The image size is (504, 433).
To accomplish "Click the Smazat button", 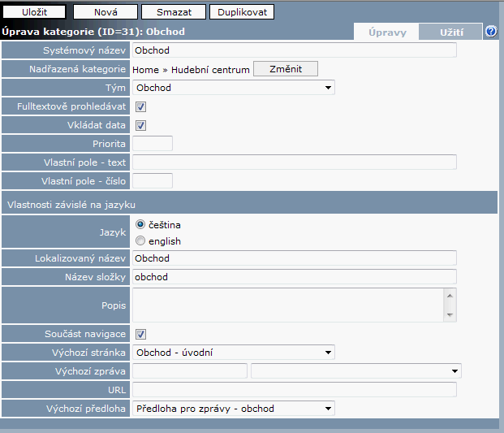I will tap(173, 12).
